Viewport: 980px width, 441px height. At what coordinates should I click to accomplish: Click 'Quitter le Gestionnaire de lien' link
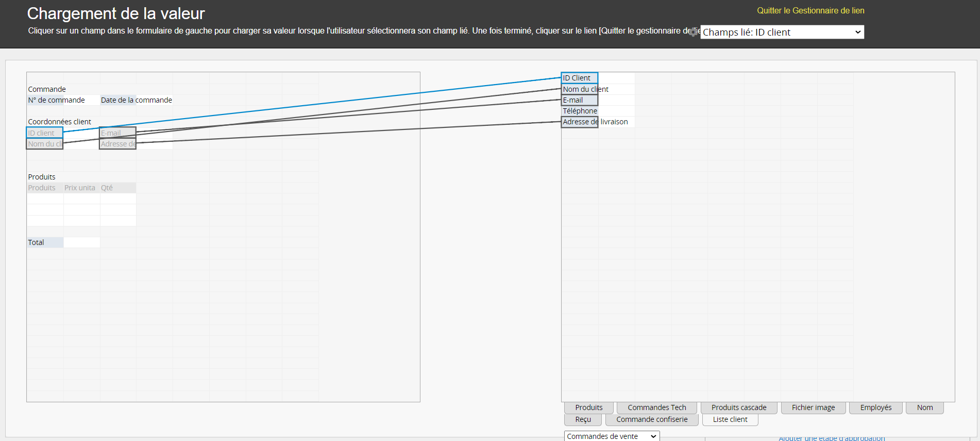tap(810, 10)
